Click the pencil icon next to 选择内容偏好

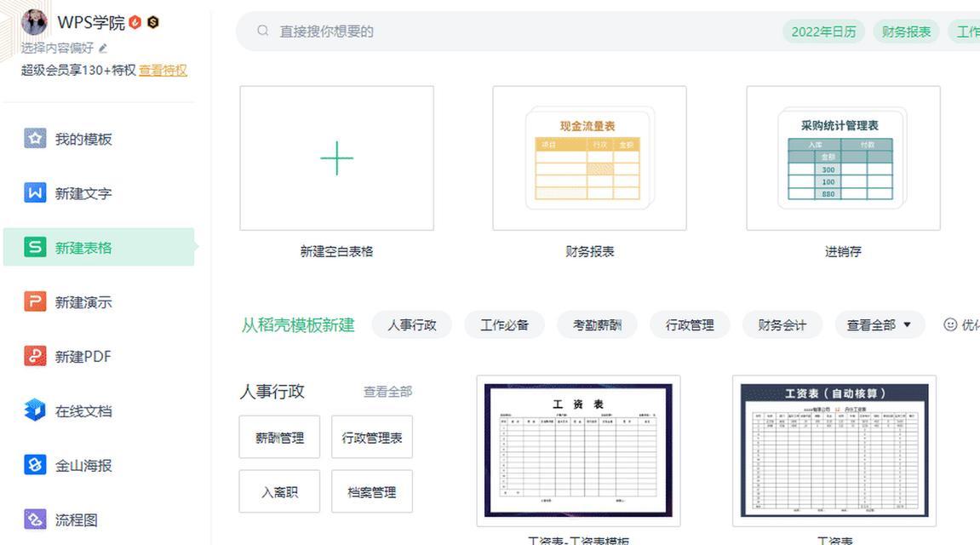pyautogui.click(x=103, y=48)
